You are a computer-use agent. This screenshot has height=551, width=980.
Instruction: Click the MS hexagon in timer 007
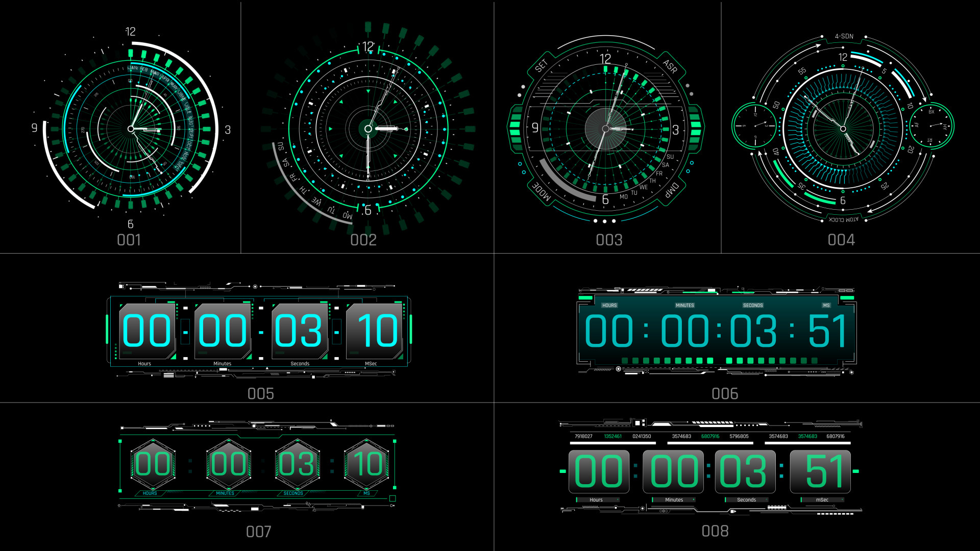coord(367,464)
